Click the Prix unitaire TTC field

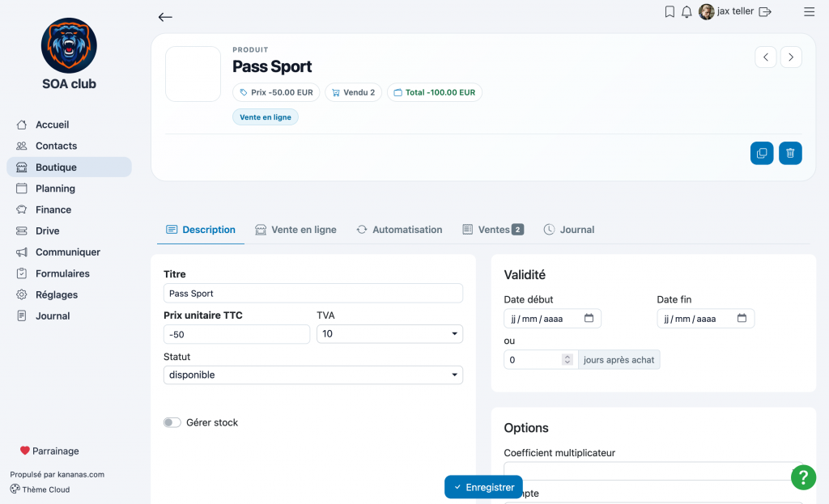(236, 334)
